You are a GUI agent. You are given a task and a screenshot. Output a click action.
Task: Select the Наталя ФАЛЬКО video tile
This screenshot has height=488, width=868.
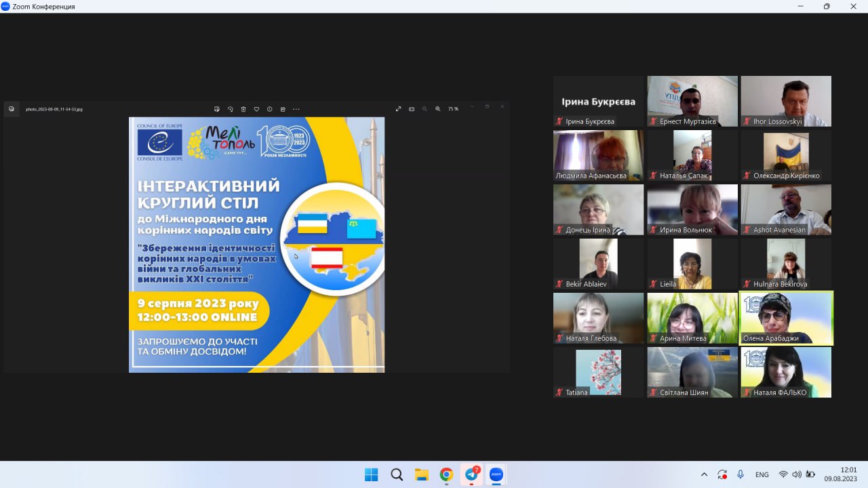(x=785, y=371)
